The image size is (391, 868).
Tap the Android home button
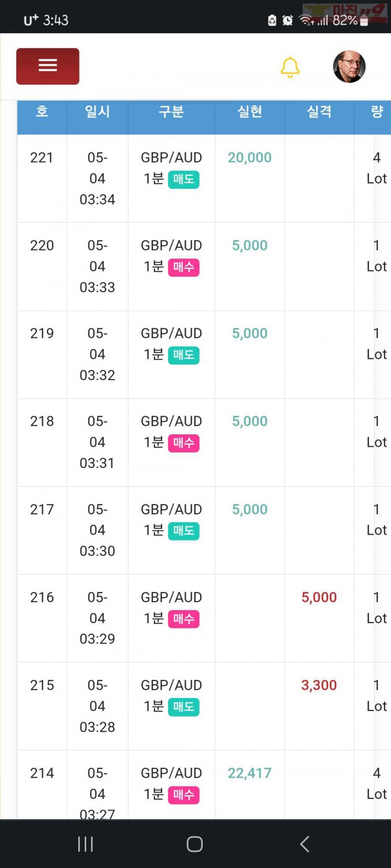(x=194, y=844)
